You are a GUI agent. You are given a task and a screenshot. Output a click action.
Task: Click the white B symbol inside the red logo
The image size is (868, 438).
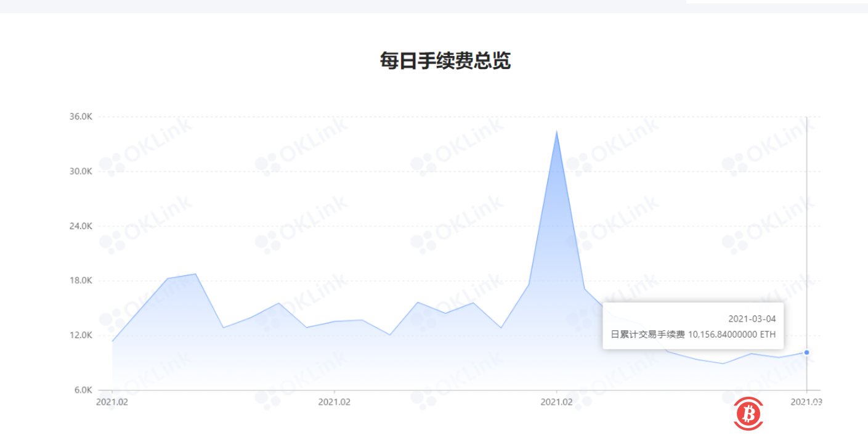749,415
